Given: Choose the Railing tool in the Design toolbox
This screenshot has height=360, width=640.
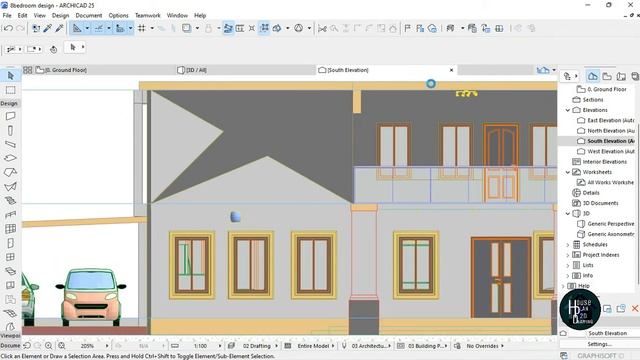Looking at the screenshot, I should [x=11, y=215].
